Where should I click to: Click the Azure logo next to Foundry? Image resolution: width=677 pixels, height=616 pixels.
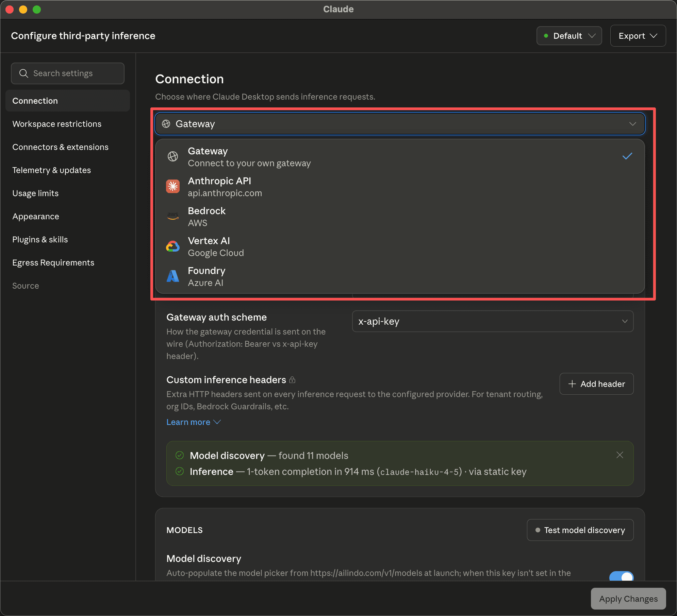173,276
